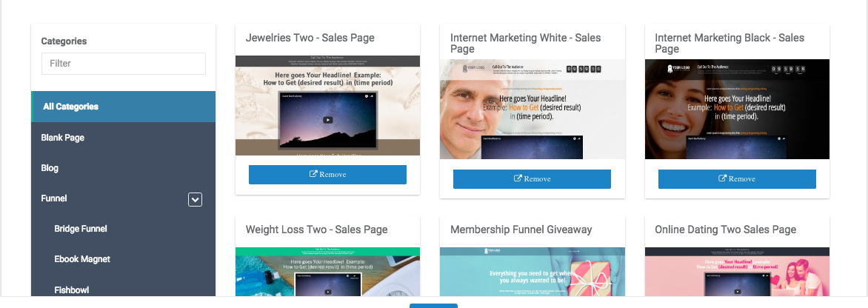868x308 pixels.
Task: Open Membership Funnel Giveaway thumbnail
Action: pyautogui.click(x=533, y=272)
